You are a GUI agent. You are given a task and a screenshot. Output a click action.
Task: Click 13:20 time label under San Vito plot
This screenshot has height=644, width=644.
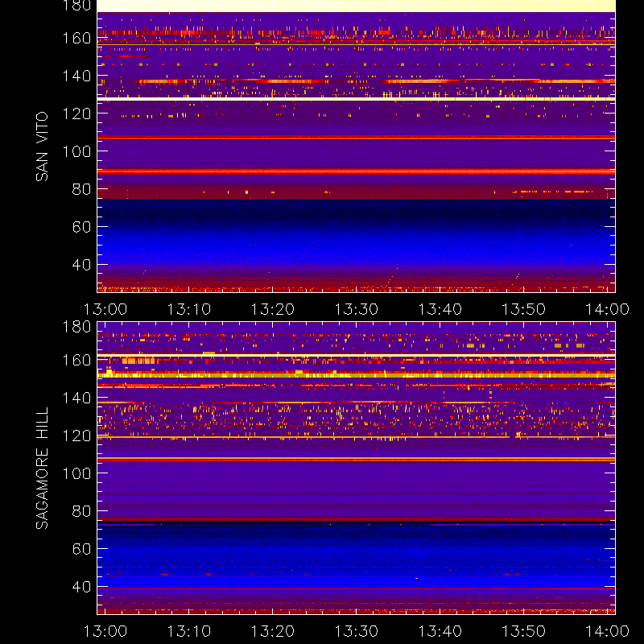(x=273, y=309)
